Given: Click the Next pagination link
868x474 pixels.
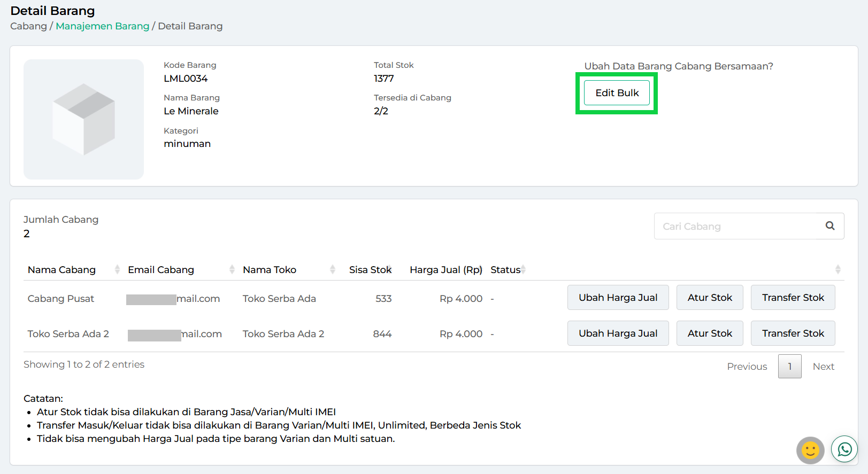Looking at the screenshot, I should point(823,367).
